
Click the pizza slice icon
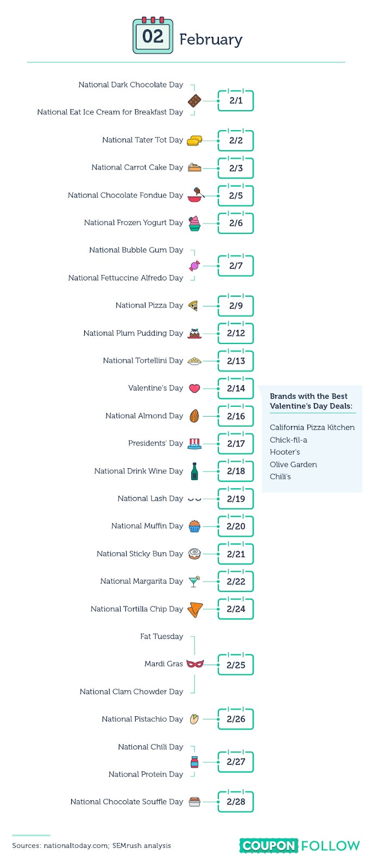point(193,305)
